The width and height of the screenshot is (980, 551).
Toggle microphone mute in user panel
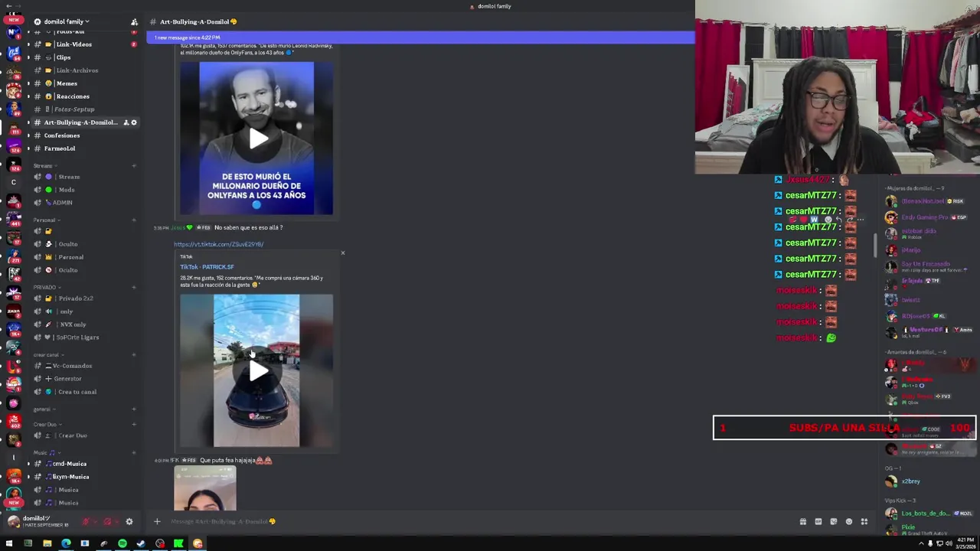click(86, 522)
